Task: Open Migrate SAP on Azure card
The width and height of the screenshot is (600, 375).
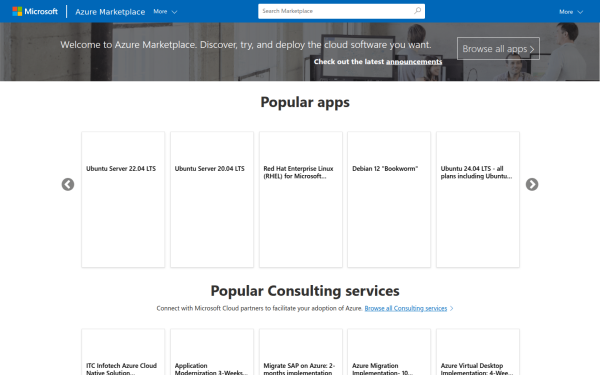Action: [x=301, y=352]
